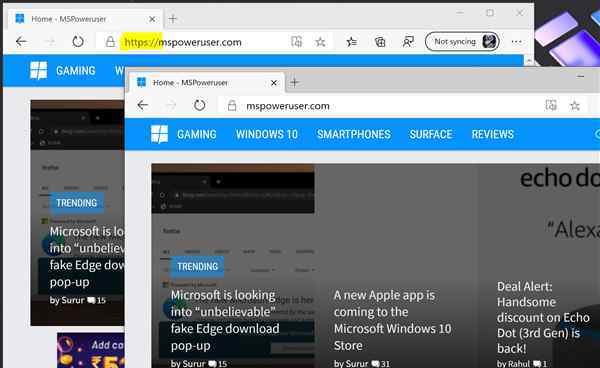
Task: Click lock icon in rear window address bar
Action: (x=110, y=42)
